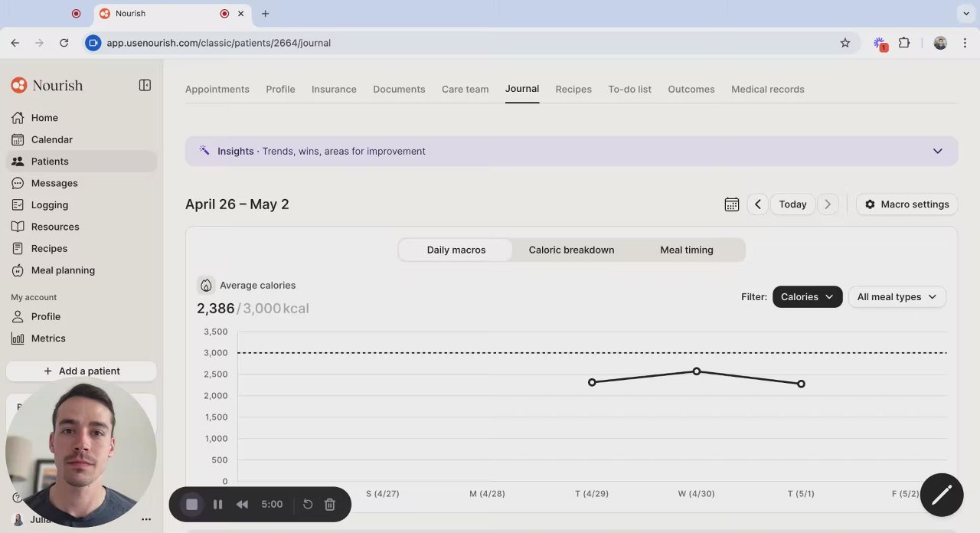
Task: Open Recipes in the sidebar
Action: click(81, 249)
